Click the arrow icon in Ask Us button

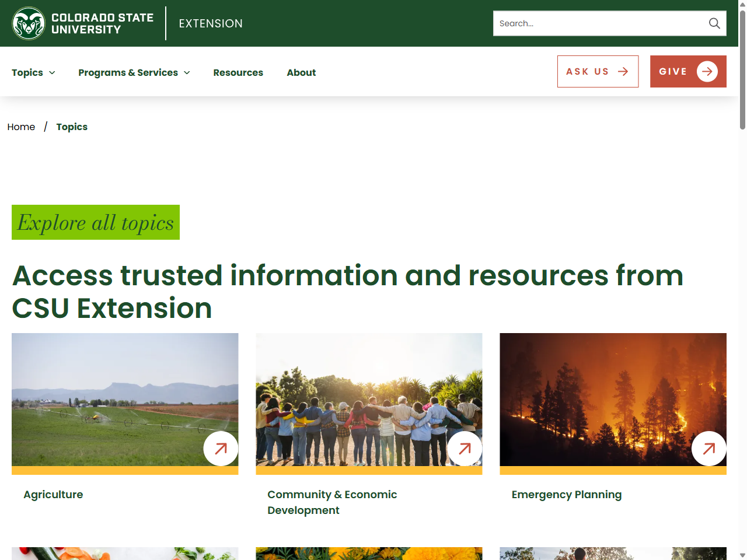pos(623,72)
